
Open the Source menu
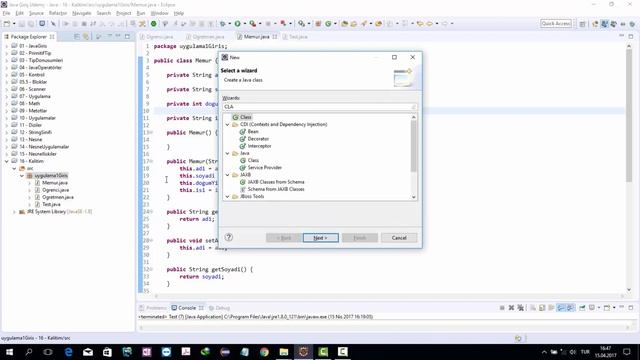[x=36, y=13]
